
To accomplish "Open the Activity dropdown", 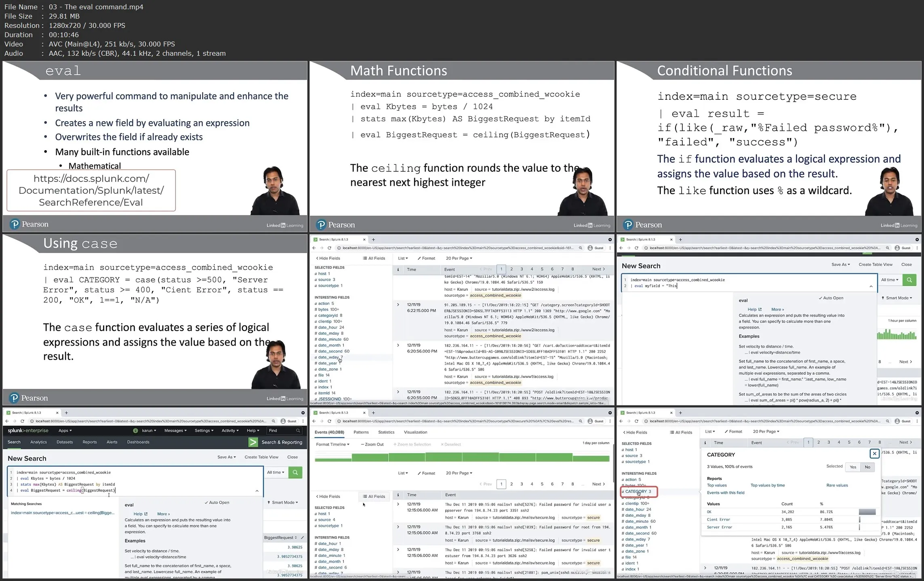I will pos(230,431).
